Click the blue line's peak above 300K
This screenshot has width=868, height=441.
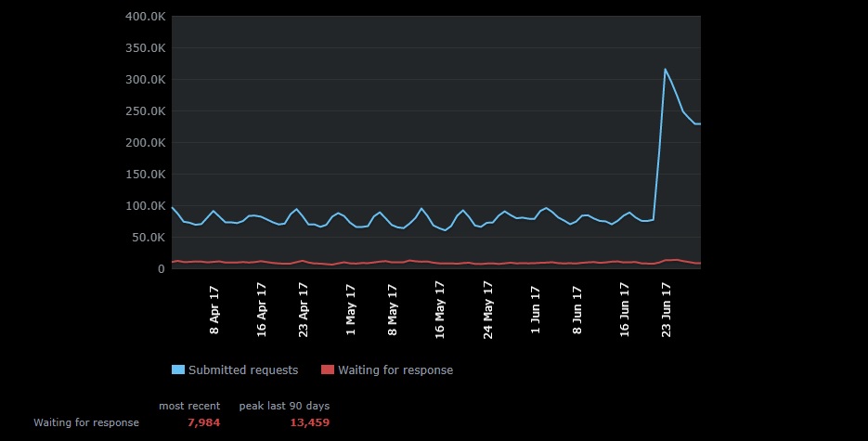[665, 69]
